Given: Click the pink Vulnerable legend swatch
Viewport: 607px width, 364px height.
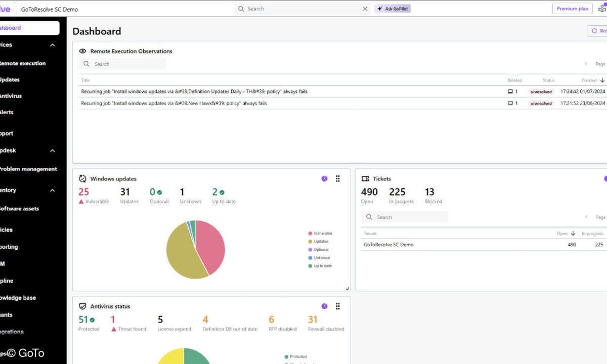Looking at the screenshot, I should point(310,234).
